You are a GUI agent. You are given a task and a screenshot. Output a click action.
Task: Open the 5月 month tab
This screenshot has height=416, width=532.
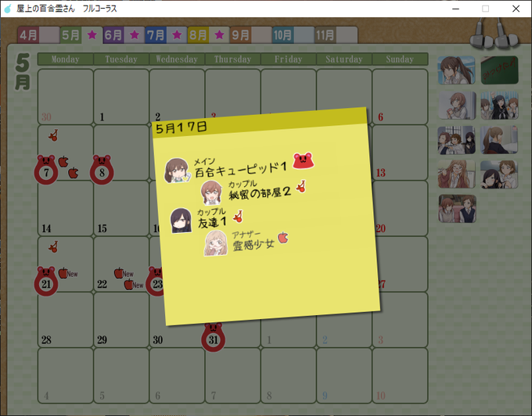(81, 35)
